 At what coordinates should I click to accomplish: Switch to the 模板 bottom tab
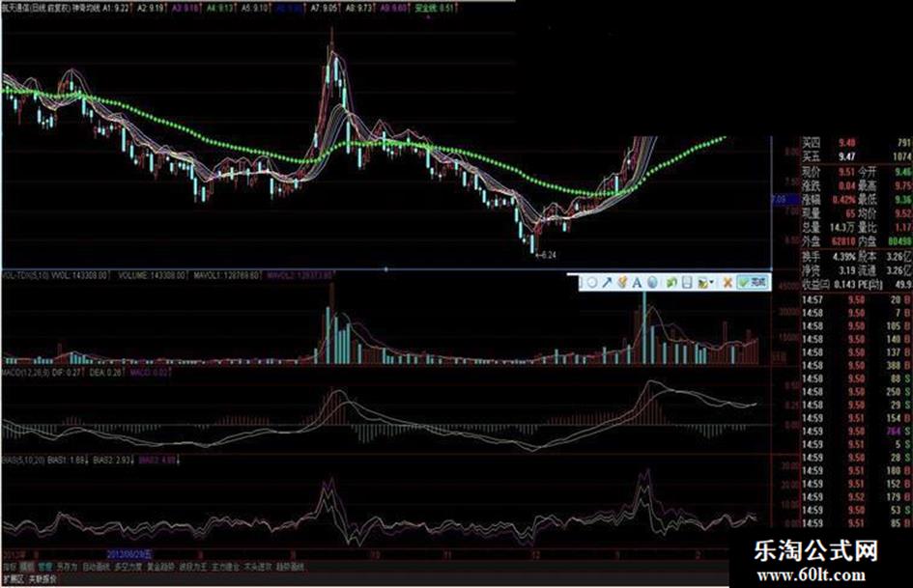[x=27, y=567]
